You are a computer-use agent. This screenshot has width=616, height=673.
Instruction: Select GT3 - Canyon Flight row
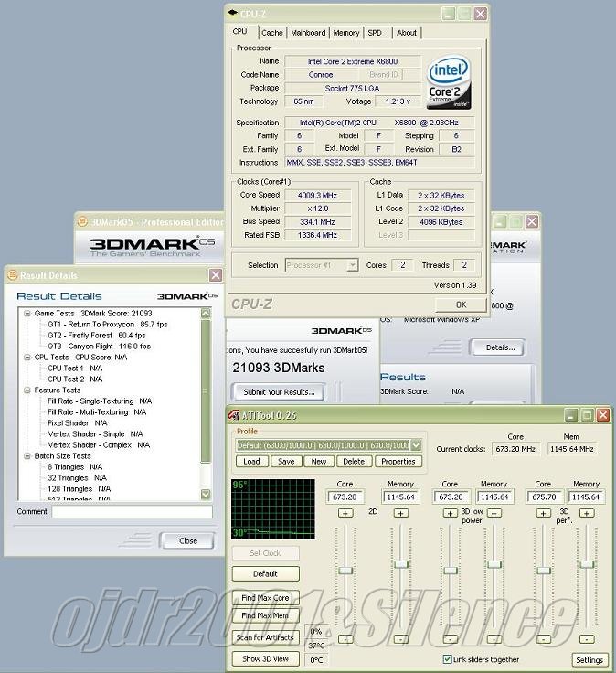99,347
